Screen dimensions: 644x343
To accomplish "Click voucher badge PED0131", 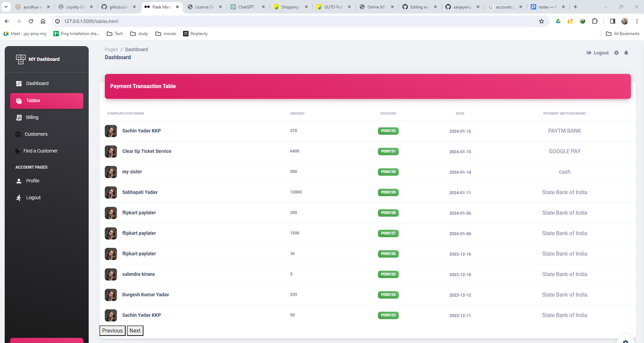I will 388,151.
